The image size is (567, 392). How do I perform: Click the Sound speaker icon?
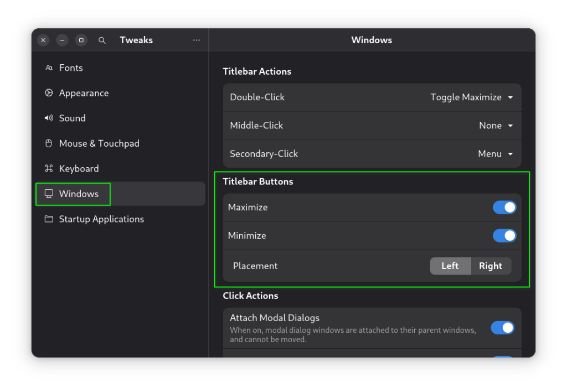pos(49,118)
